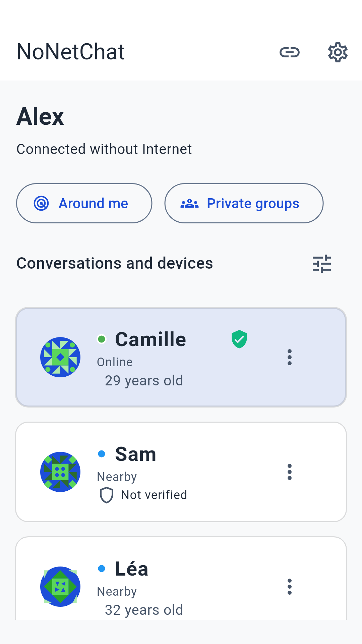The width and height of the screenshot is (362, 644).
Task: Open Sam's three-dot options menu
Action: 290,472
